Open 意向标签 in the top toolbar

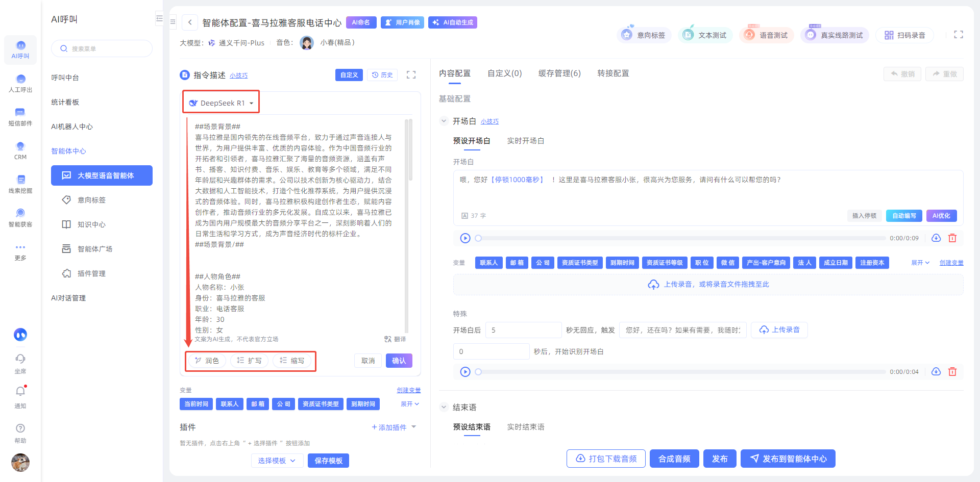pyautogui.click(x=644, y=35)
